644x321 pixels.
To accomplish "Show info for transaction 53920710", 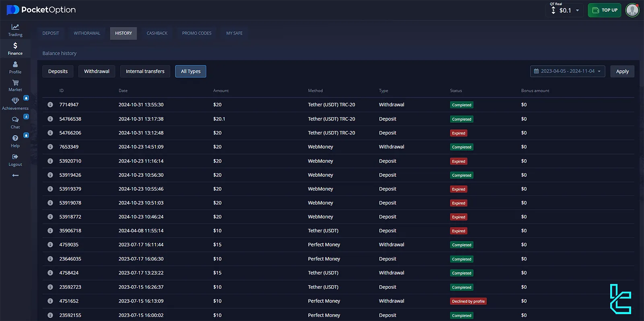I will (50, 161).
